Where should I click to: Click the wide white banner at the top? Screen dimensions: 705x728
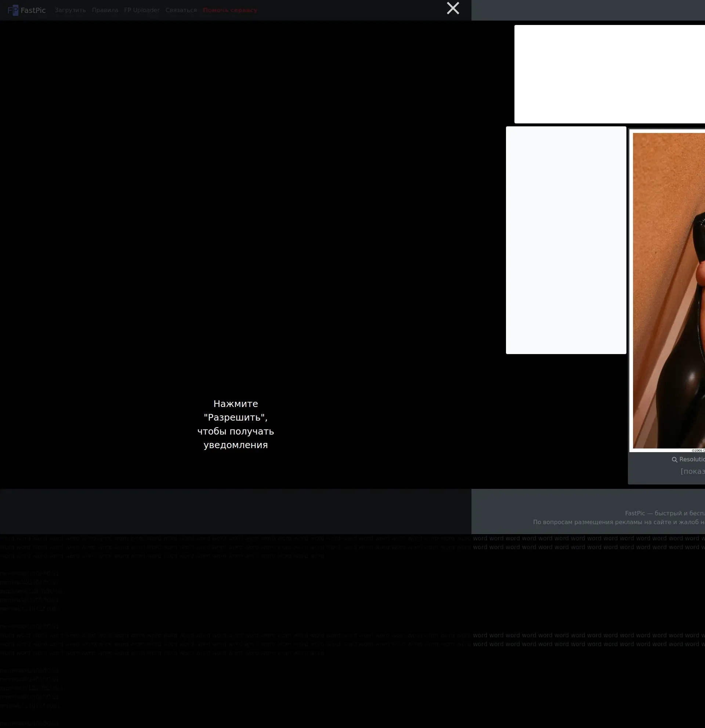(x=609, y=74)
